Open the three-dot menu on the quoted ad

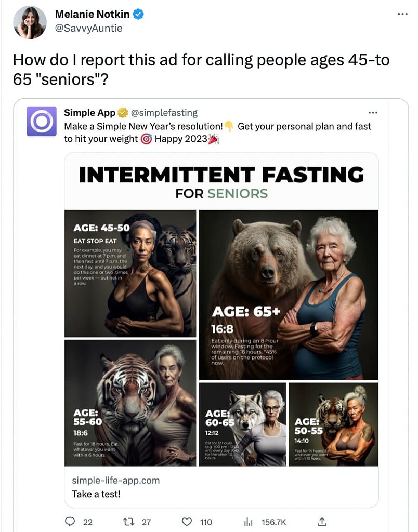(x=373, y=113)
